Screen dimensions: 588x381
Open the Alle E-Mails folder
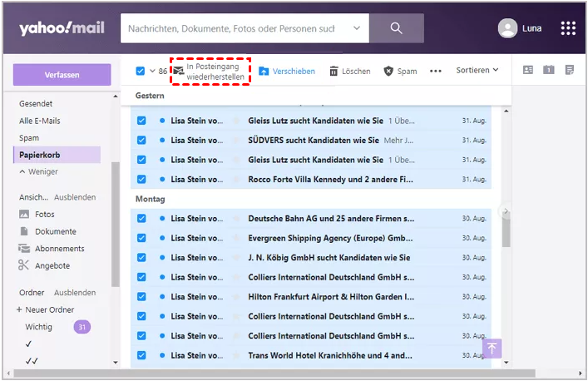39,121
